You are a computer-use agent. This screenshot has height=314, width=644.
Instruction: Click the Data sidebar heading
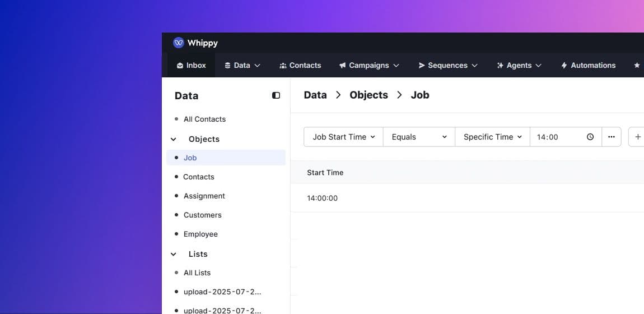pyautogui.click(x=186, y=96)
